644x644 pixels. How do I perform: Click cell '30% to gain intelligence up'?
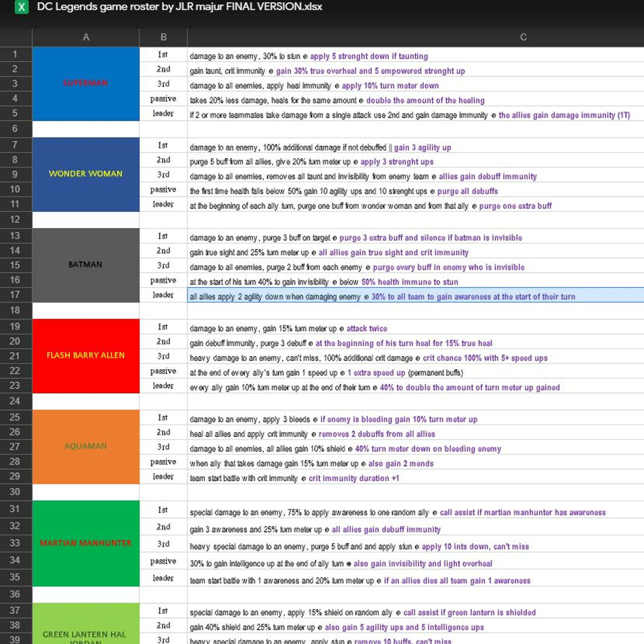coord(416,561)
